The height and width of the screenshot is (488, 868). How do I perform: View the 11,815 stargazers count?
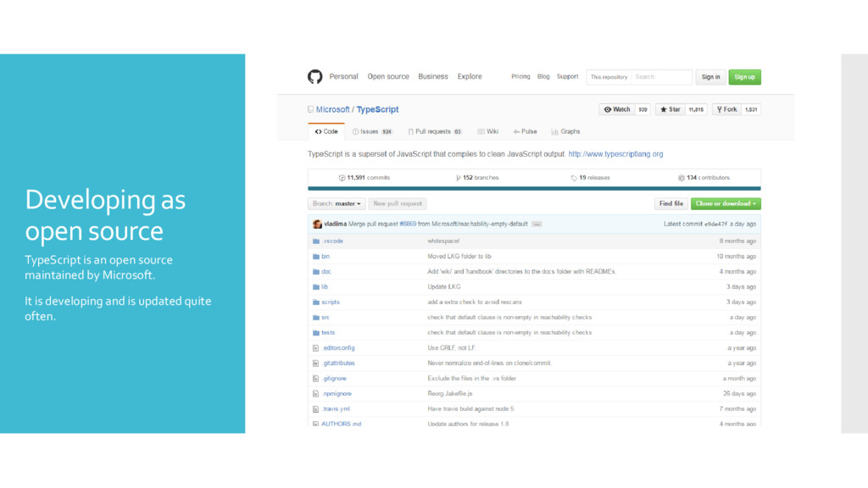coord(696,109)
